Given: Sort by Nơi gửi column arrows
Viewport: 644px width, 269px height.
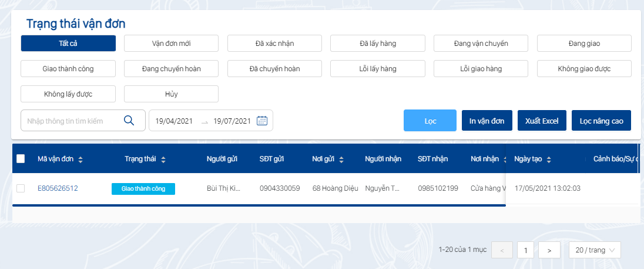Looking at the screenshot, I should tap(341, 160).
